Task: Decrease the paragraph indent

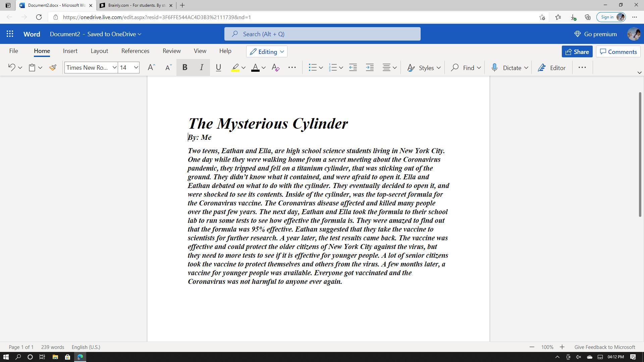Action: pos(353,68)
